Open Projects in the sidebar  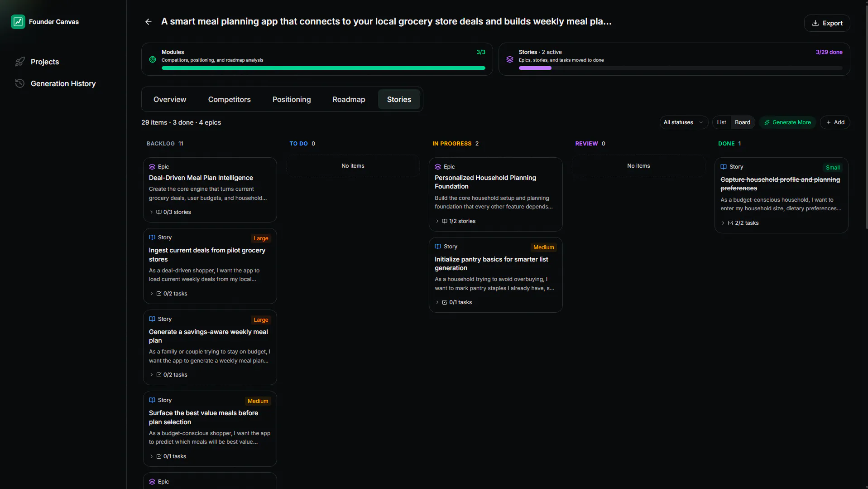point(45,62)
